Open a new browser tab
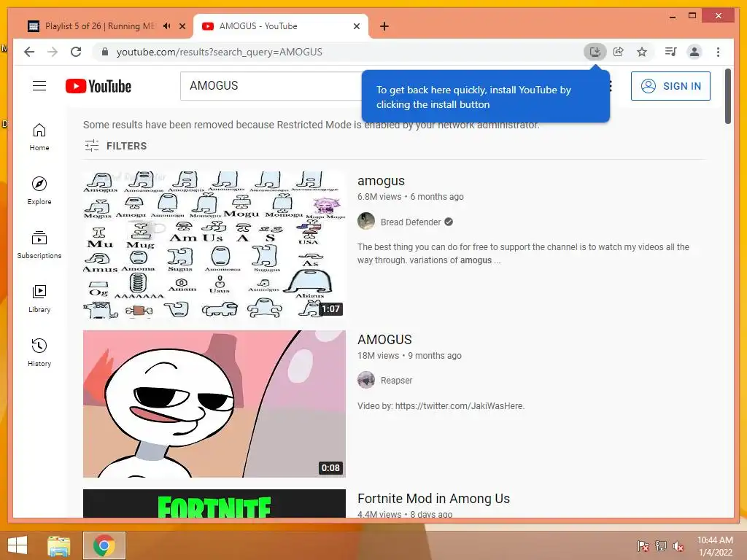 [384, 26]
